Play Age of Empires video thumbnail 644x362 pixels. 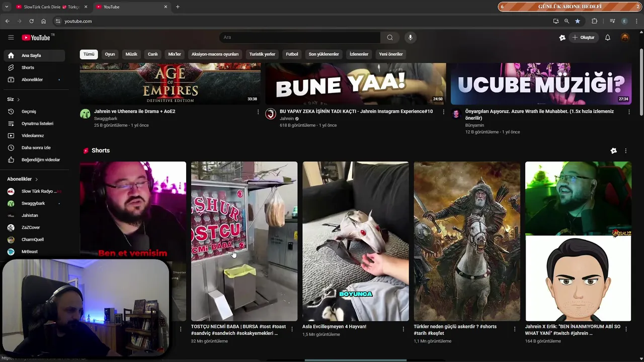[170, 83]
